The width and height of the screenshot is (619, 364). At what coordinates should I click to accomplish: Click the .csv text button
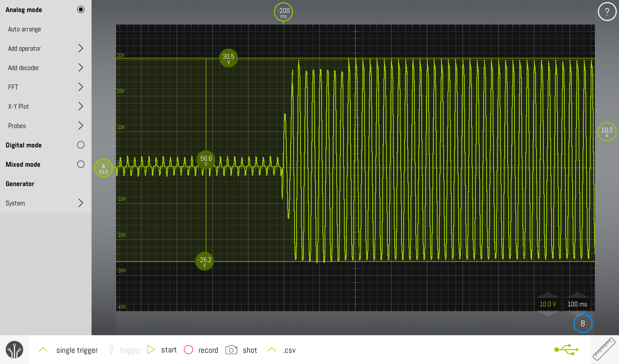(289, 350)
